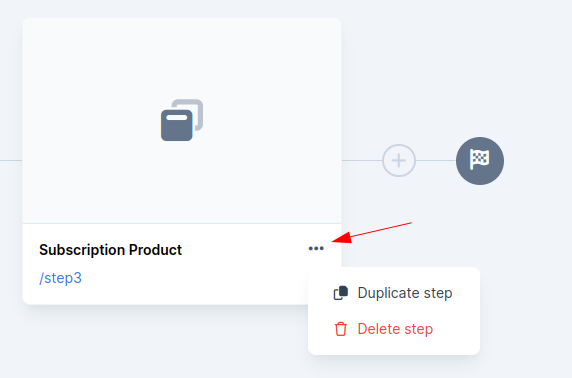Click the connector line left of the step card
The width and height of the screenshot is (572, 378).
[x=11, y=160]
